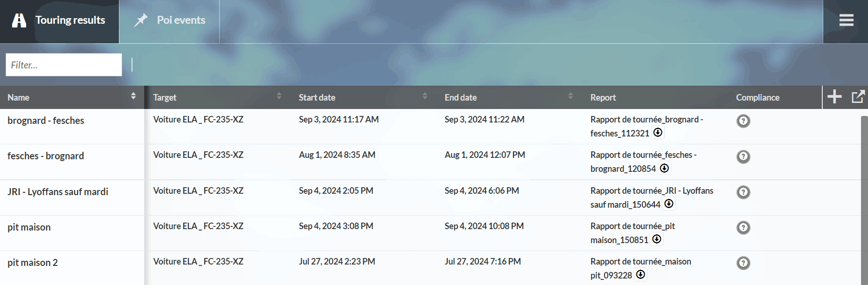Click compliance question mark for brognard - fesches
The image size is (868, 285).
tap(743, 121)
